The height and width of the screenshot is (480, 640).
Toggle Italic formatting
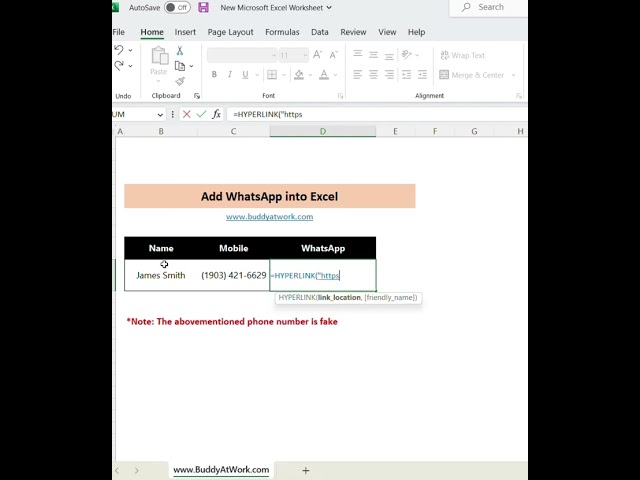[230, 74]
